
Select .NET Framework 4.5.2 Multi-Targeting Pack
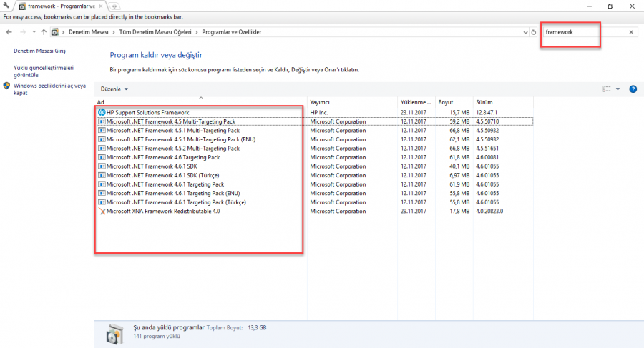173,149
